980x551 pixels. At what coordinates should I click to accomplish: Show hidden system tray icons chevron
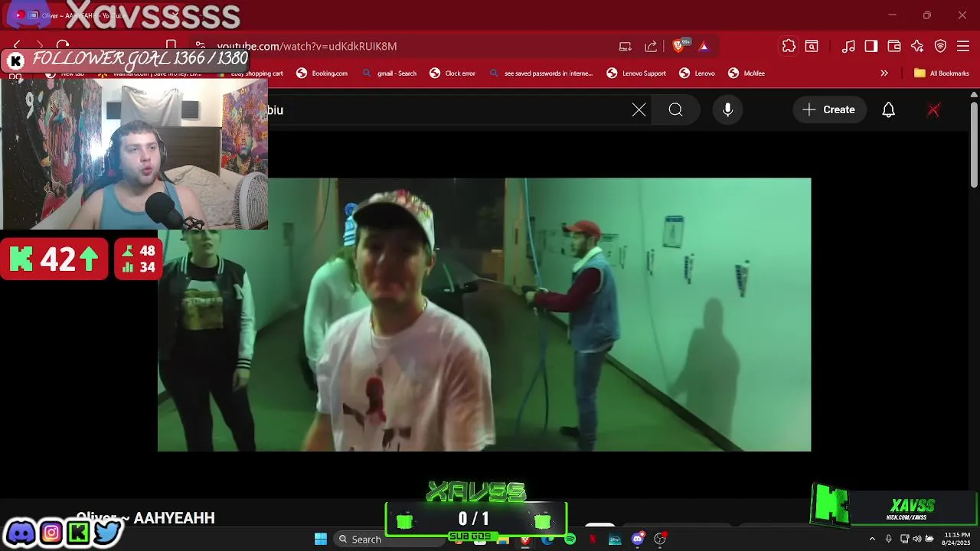pyautogui.click(x=872, y=539)
